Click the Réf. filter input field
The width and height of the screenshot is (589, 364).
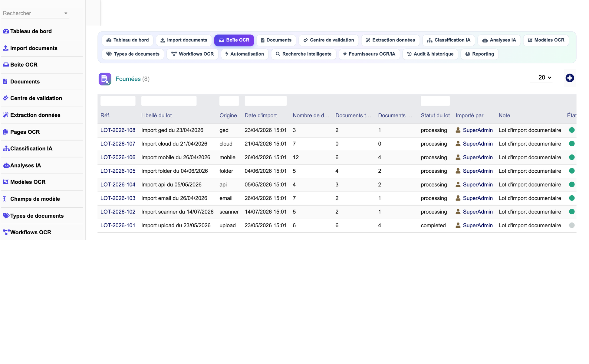(118, 101)
